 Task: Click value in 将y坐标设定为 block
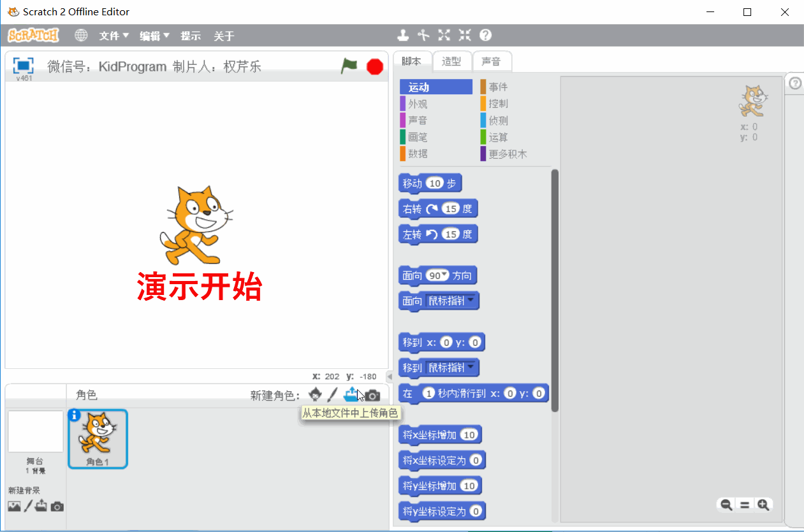click(x=476, y=512)
